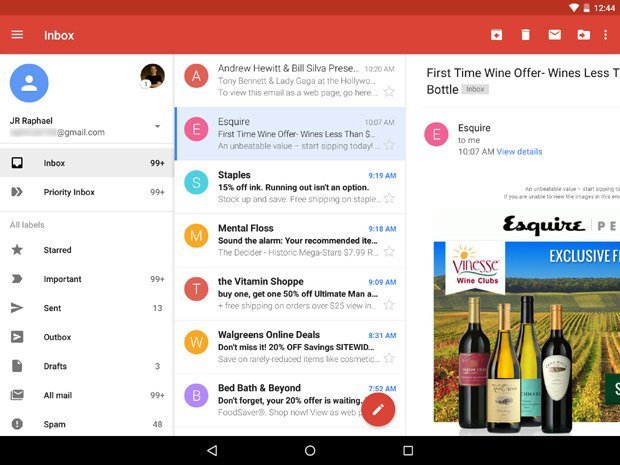Open the Starred label

(x=87, y=250)
